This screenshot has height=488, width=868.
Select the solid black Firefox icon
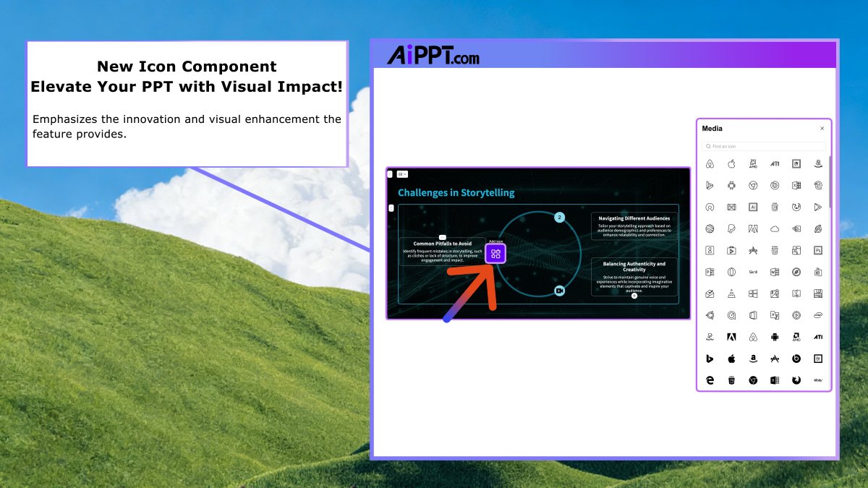[x=796, y=380]
